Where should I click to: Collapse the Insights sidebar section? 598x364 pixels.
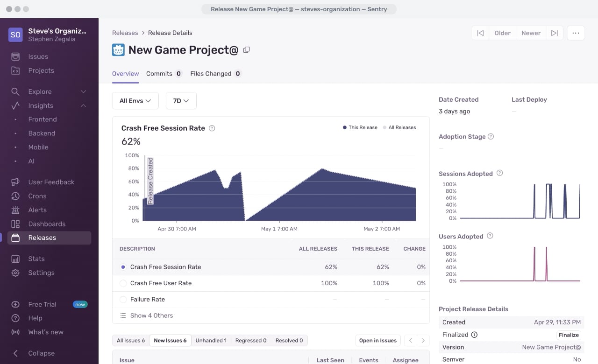tap(83, 105)
